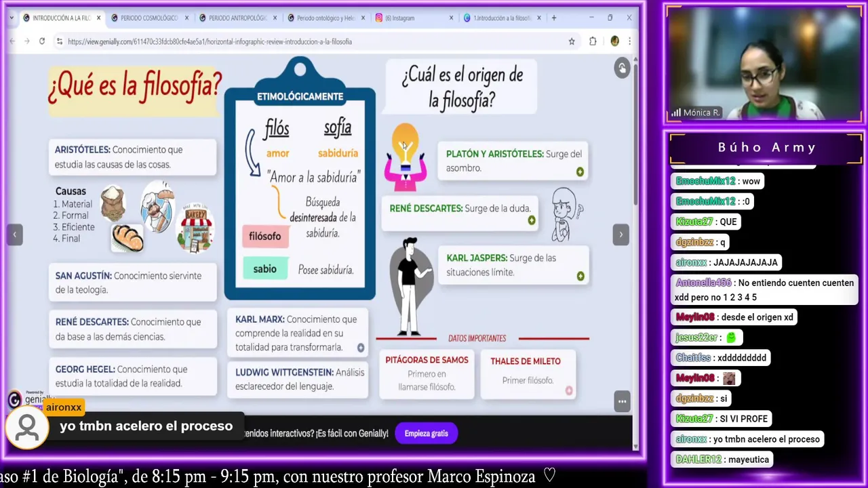Reload the Genially page
868x488 pixels.
pyautogui.click(x=42, y=41)
